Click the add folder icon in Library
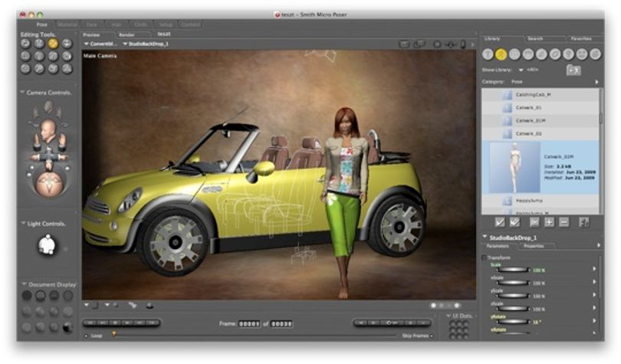The image size is (621, 364). [x=573, y=70]
